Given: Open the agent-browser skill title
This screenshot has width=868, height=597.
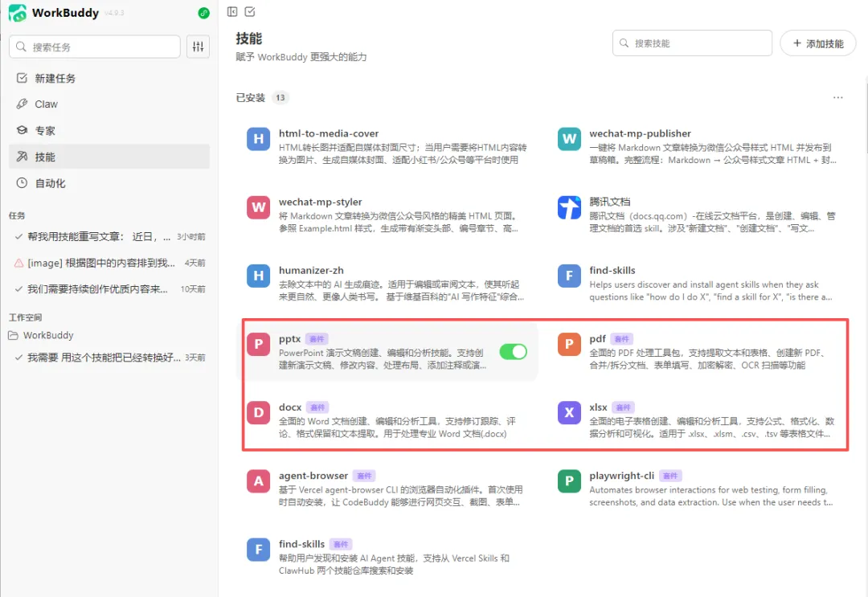Looking at the screenshot, I should 313,476.
